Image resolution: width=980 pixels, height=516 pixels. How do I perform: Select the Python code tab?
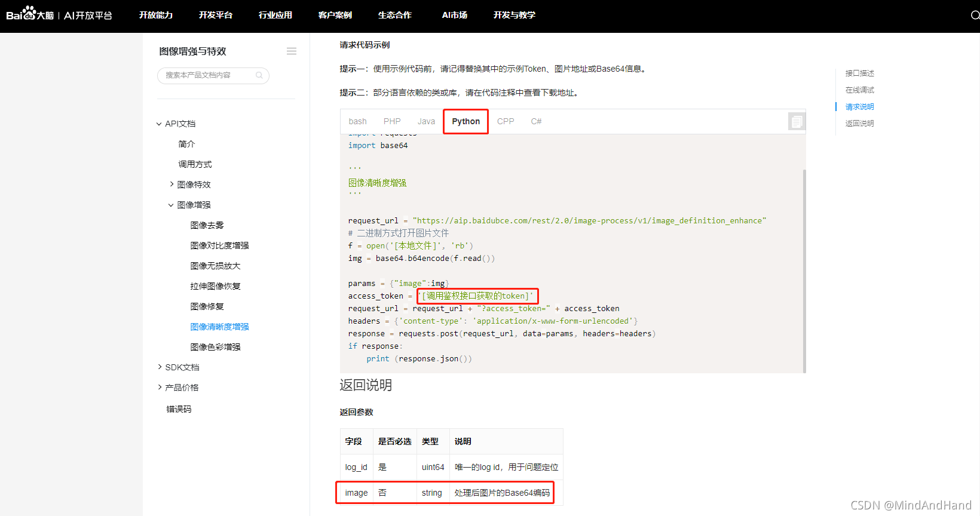pos(466,121)
